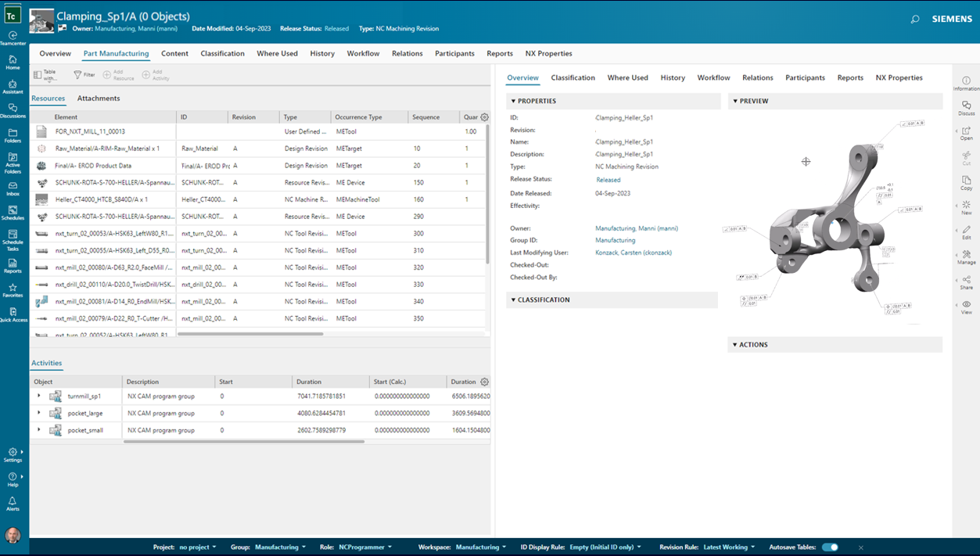Open the Revision Rule dropdown
Viewport: 980px width, 556px height.
728,547
